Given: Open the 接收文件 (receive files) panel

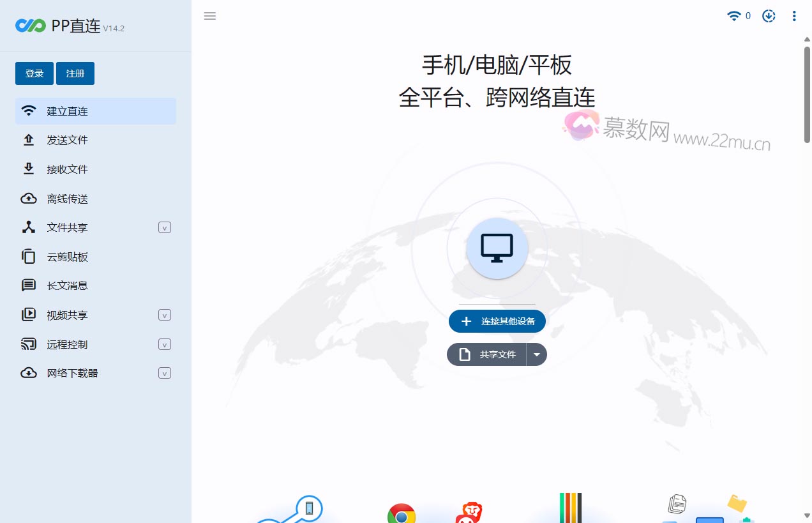Looking at the screenshot, I should pos(67,169).
